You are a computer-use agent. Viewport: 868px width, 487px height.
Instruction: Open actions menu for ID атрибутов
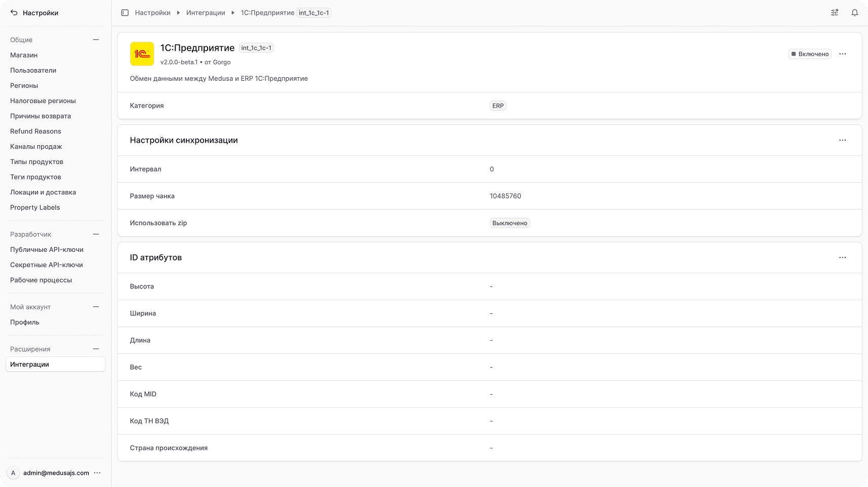[843, 257]
